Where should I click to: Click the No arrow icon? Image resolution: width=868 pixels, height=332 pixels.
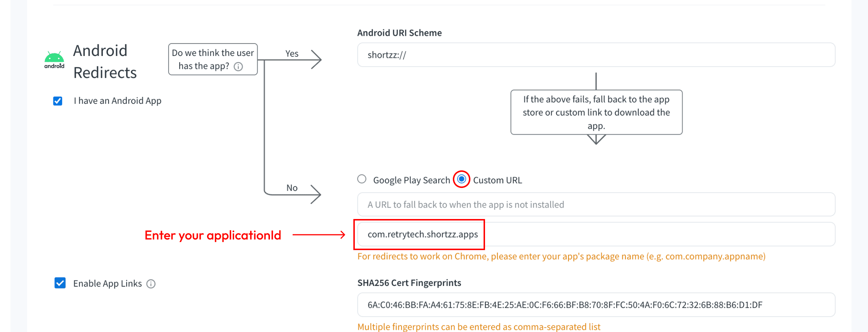315,194
